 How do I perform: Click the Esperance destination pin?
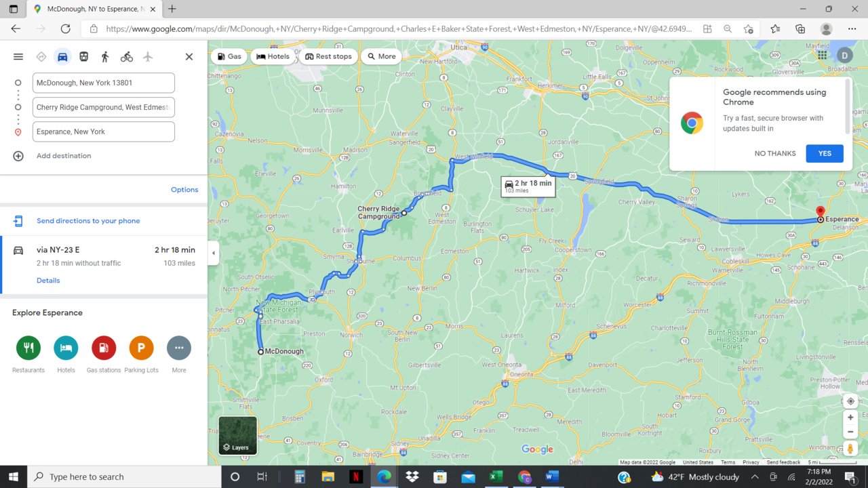pyautogui.click(x=820, y=214)
